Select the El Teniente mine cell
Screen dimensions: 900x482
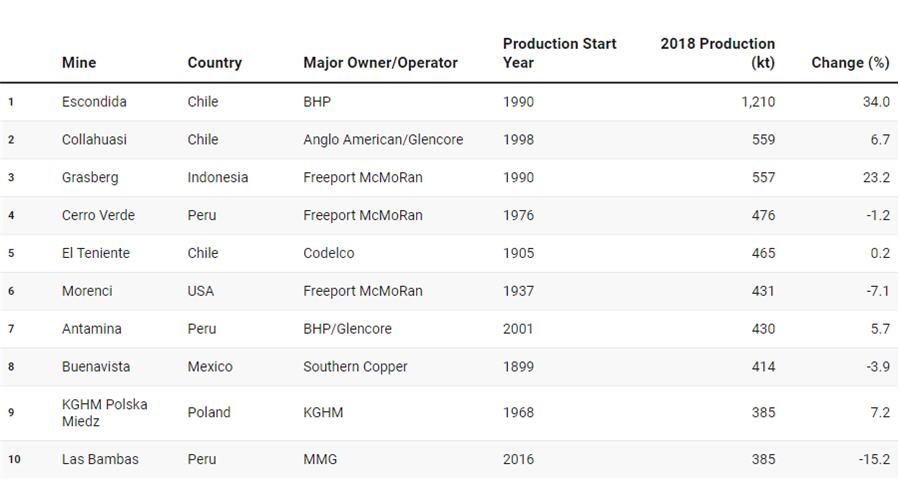point(95,253)
